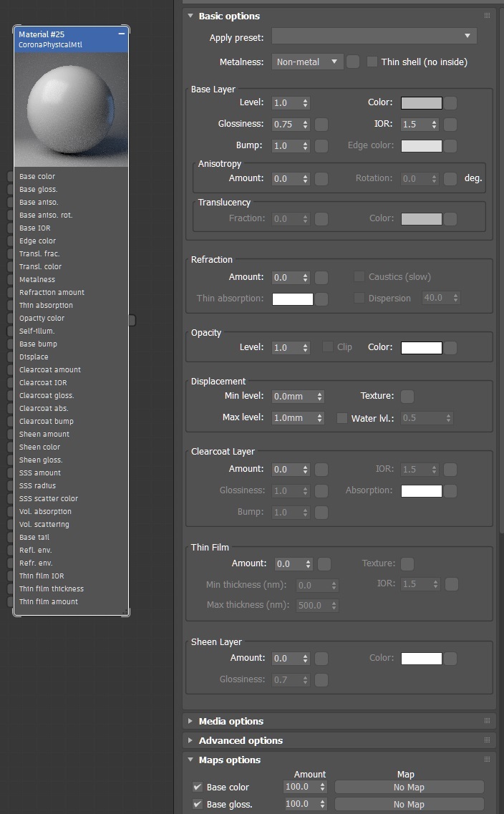Open the Apply preset dropdown
The height and width of the screenshot is (814, 504).
tap(374, 36)
